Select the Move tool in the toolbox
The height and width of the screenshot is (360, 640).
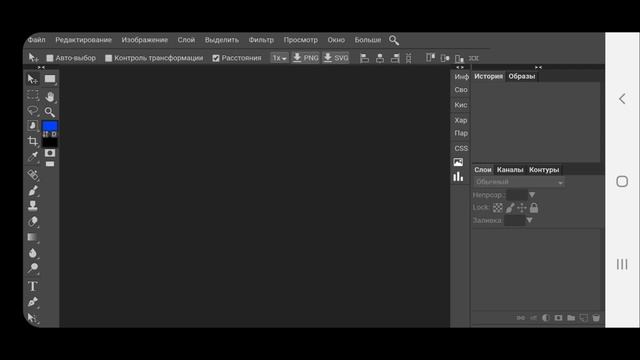[x=33, y=79]
